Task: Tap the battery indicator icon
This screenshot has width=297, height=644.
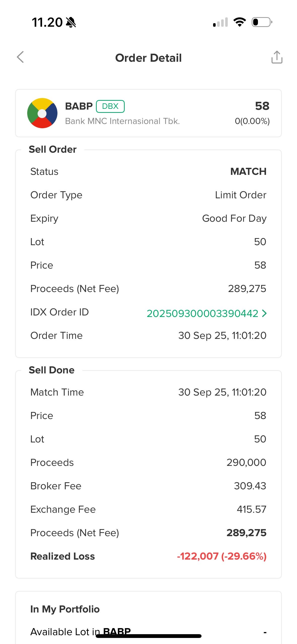Action: (x=262, y=22)
